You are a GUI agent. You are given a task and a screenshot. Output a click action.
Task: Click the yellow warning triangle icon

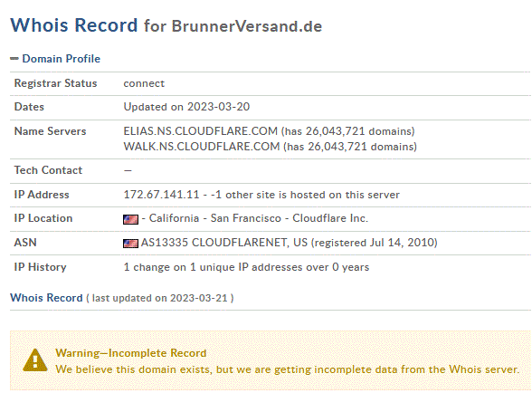click(35, 360)
